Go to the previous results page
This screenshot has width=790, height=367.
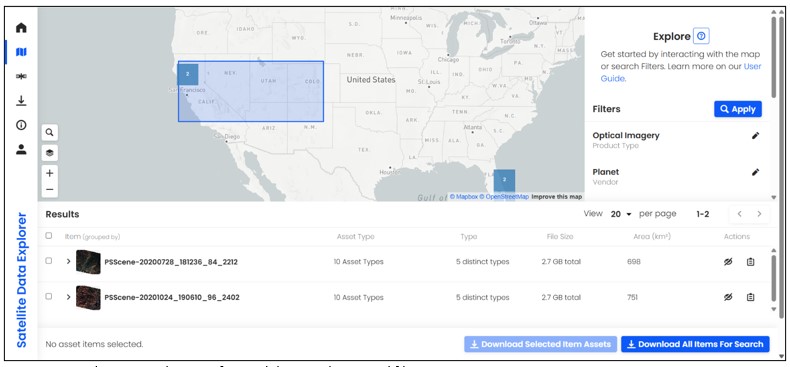click(740, 214)
